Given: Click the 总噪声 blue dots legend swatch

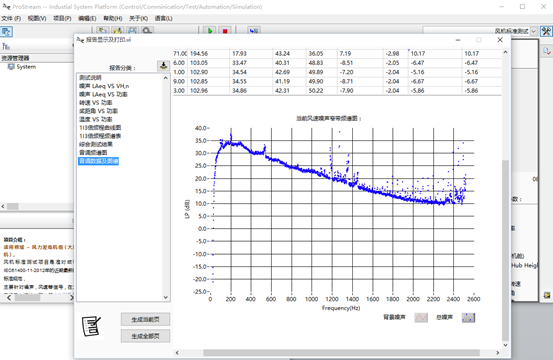Looking at the screenshot, I should click(x=468, y=317).
